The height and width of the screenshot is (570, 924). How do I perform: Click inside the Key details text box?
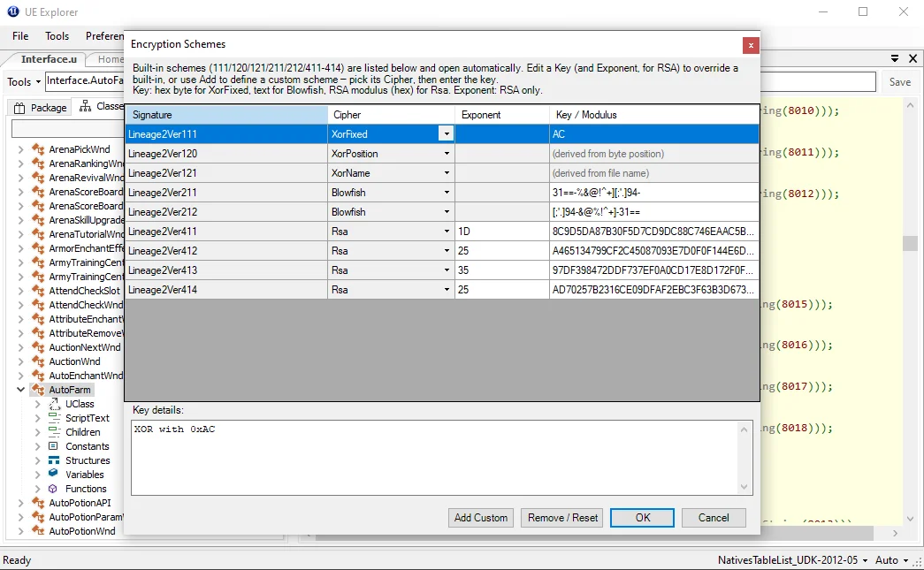click(x=435, y=458)
